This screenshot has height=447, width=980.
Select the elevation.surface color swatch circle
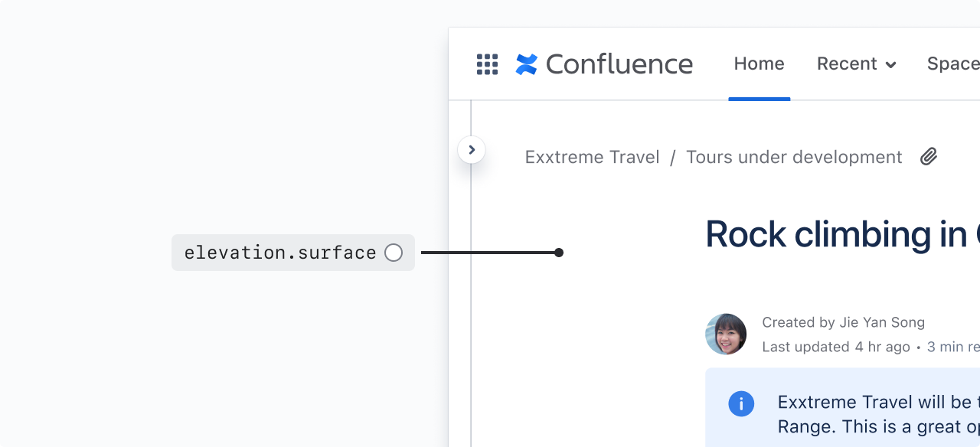pyautogui.click(x=394, y=253)
